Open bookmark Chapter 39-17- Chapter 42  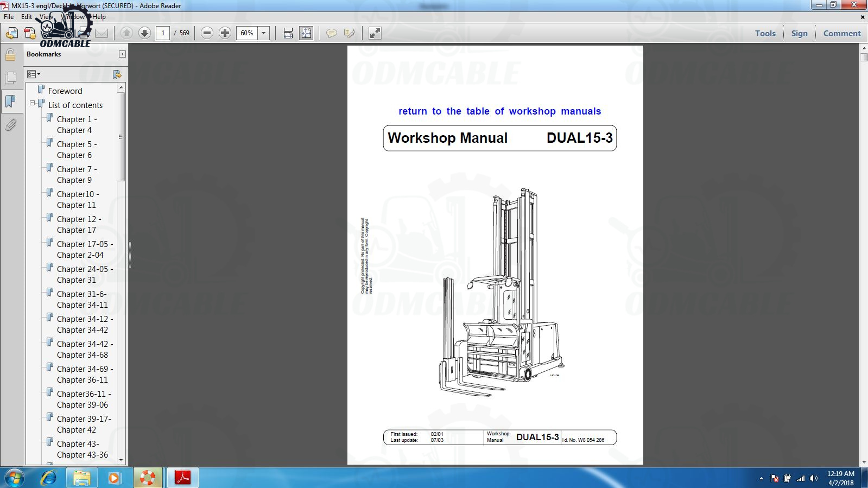point(84,424)
